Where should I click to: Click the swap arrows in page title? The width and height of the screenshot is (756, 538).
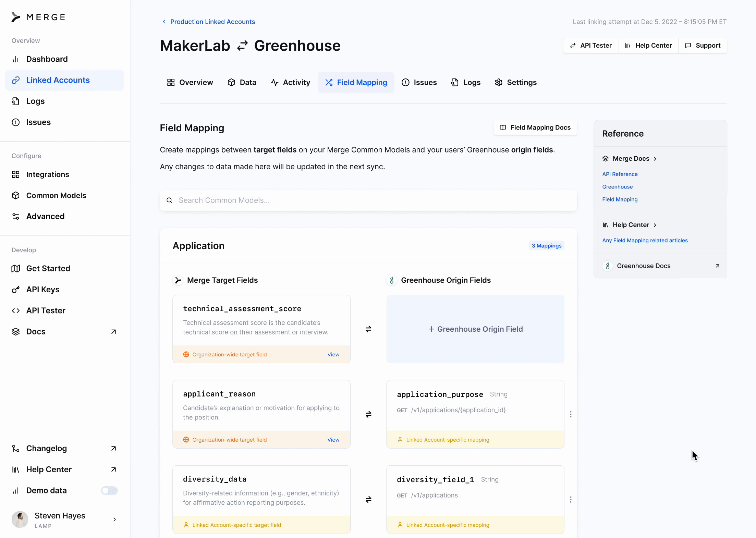(x=242, y=46)
